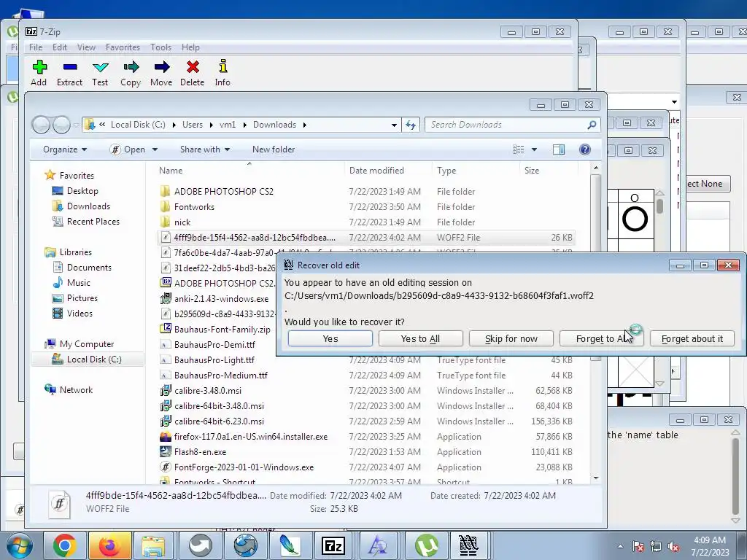Screen dimensions: 747x560
Task: Select Documents library
Action: tap(89, 267)
